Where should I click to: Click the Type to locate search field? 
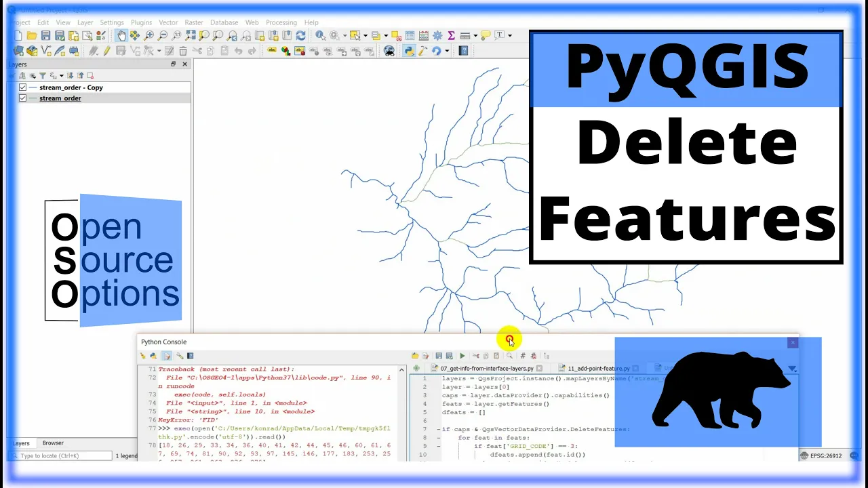point(61,455)
